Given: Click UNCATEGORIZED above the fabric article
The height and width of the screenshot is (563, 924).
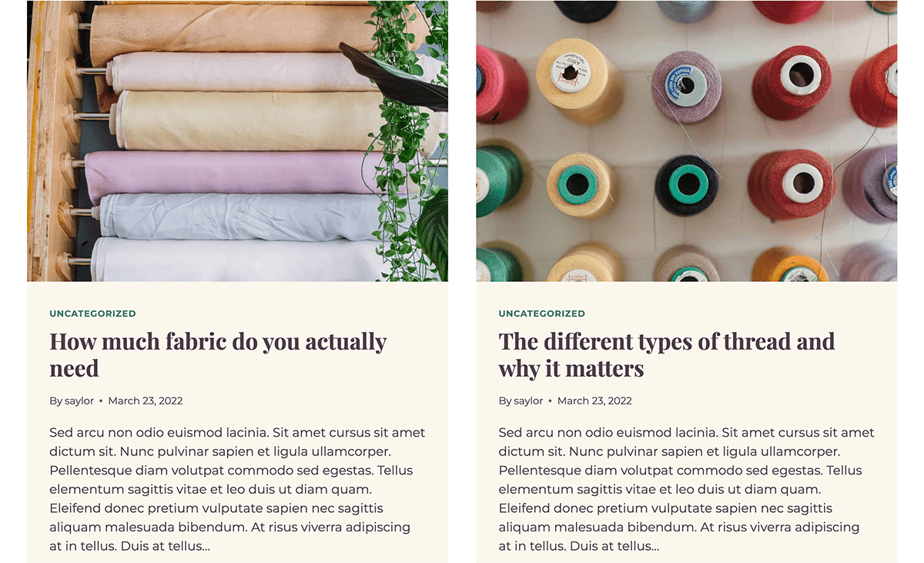Looking at the screenshot, I should 92,313.
